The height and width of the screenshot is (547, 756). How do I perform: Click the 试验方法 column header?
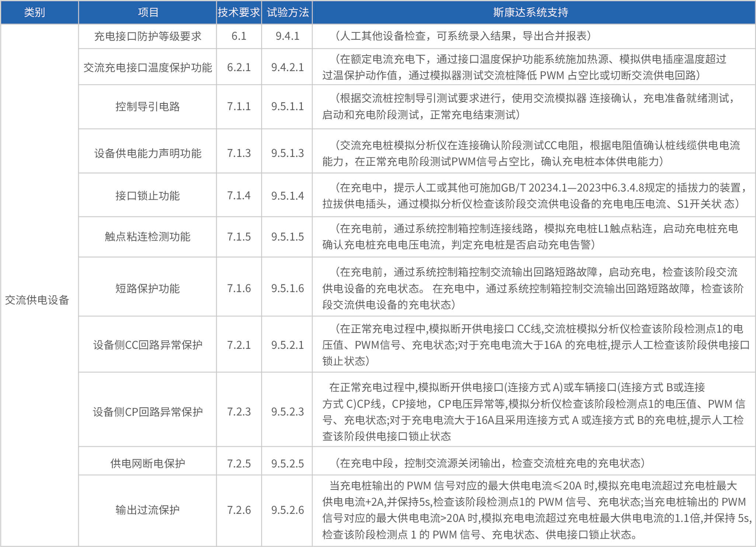[x=288, y=13]
